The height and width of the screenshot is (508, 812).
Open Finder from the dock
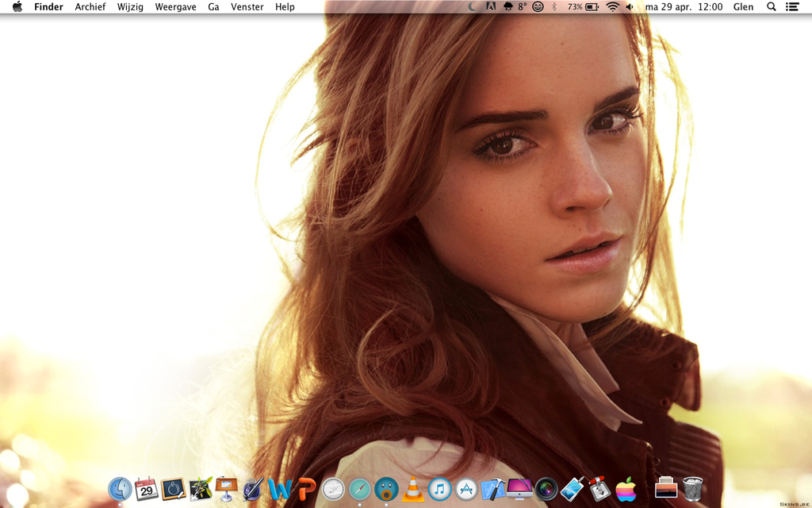[x=120, y=489]
